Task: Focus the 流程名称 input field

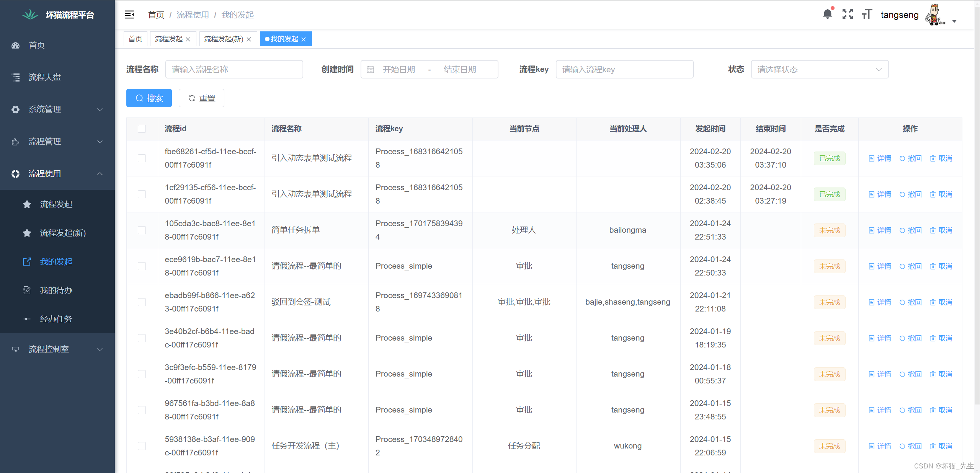Action: 234,70
